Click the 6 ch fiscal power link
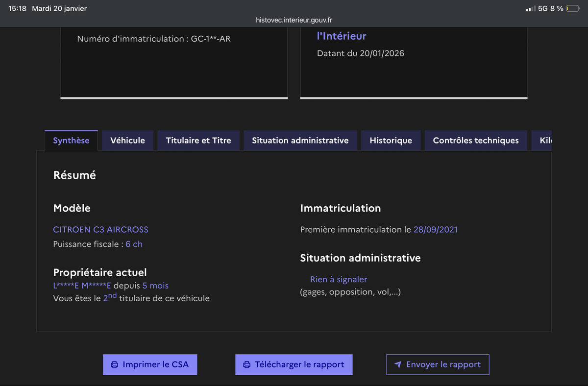The height and width of the screenshot is (386, 588). 134,244
